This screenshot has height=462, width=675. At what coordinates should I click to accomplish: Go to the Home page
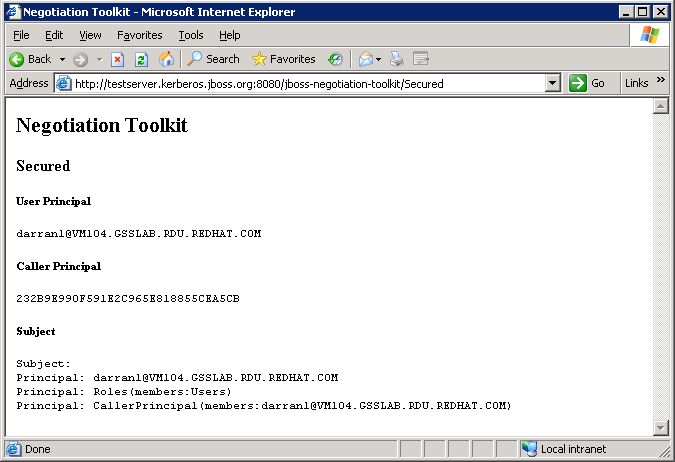pyautogui.click(x=166, y=59)
